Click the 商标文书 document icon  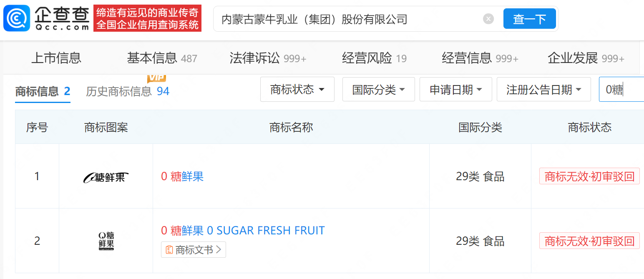[169, 250]
